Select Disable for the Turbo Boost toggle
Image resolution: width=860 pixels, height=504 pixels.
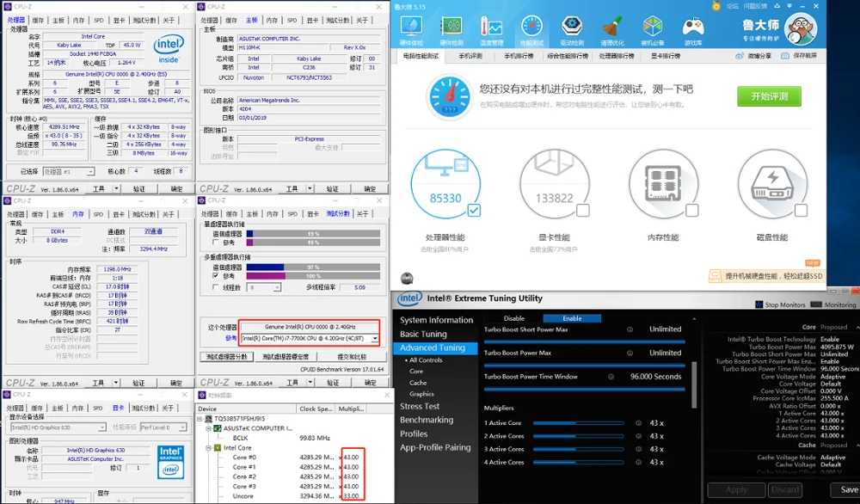tap(513, 318)
